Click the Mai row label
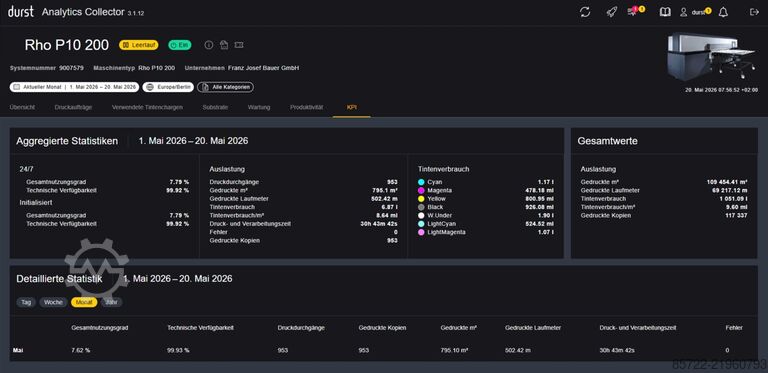Screen dimensions: 768x373 click(x=18, y=350)
